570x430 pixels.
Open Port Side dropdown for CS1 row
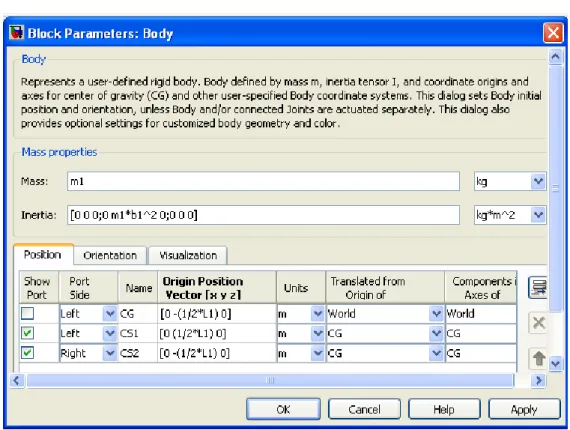(109, 333)
